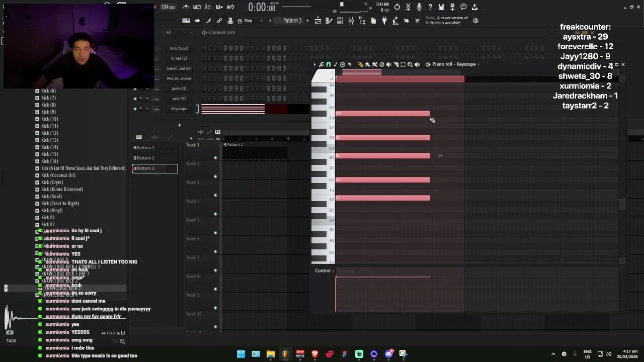Open the Piano roll view toolbar icon

(329, 21)
